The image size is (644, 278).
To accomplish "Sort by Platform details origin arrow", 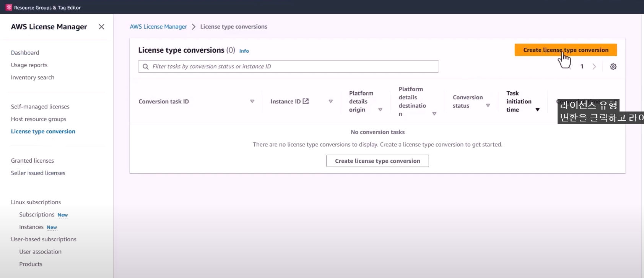I will (380, 110).
